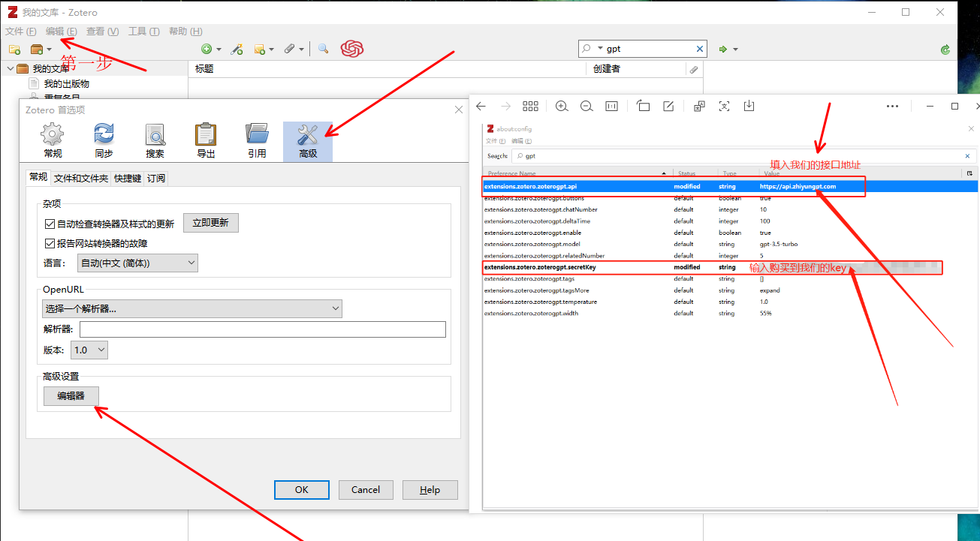Open the Export (导出) preferences pane
The image size is (980, 541).
(x=206, y=140)
